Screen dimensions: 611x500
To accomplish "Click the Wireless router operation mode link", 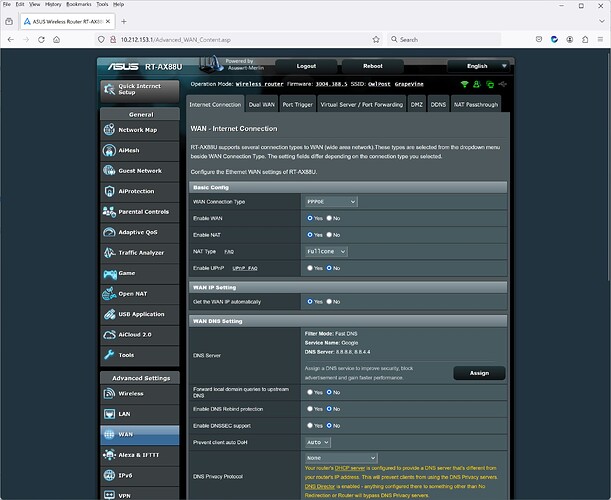I will (x=260, y=84).
